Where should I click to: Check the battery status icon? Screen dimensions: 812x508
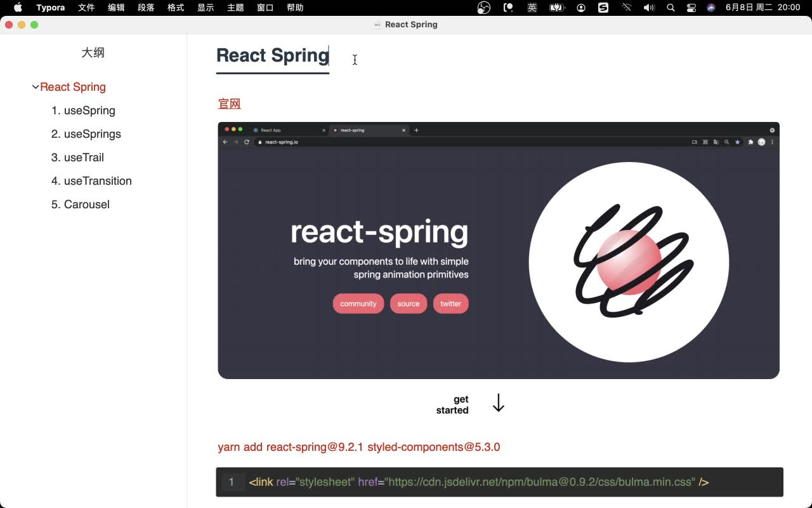556,8
